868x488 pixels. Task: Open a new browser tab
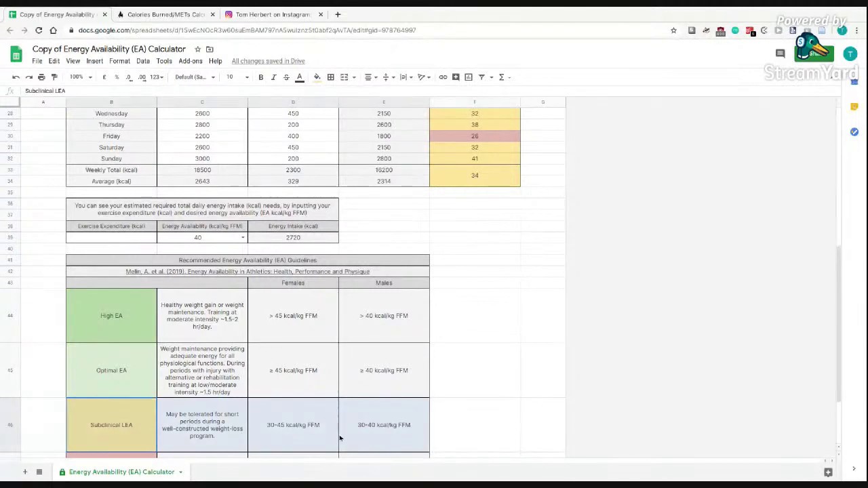point(338,14)
